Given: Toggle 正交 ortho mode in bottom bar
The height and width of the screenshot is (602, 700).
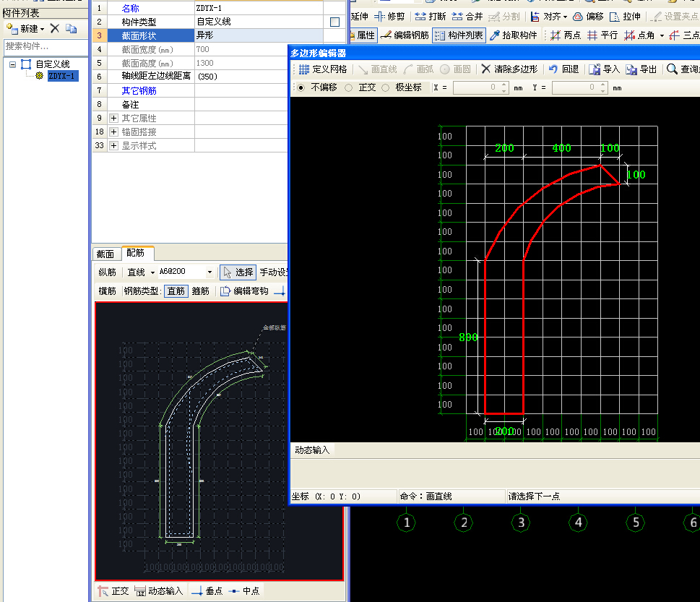Looking at the screenshot, I should [113, 591].
